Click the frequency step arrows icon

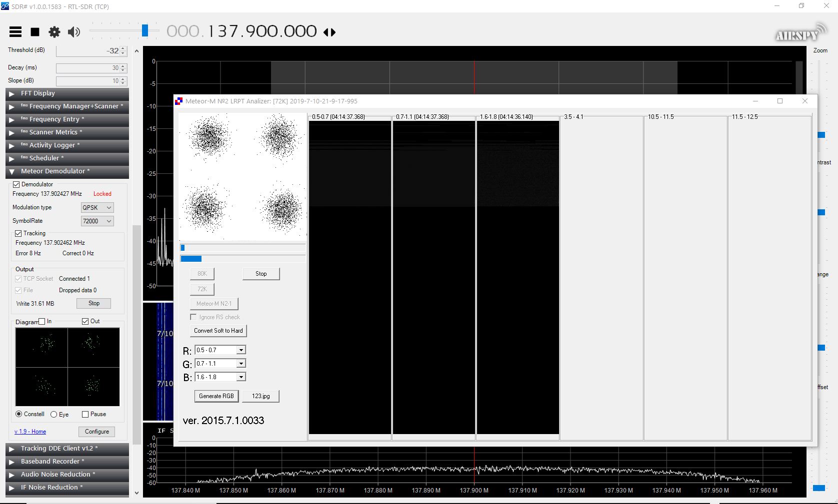click(x=329, y=32)
